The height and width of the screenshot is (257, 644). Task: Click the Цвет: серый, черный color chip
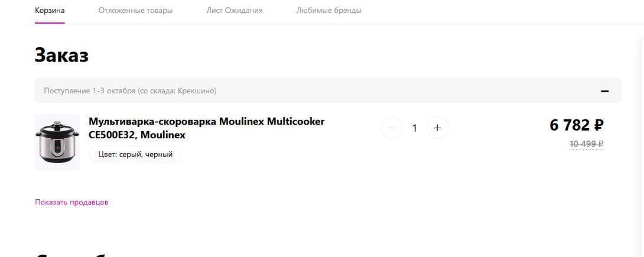pyautogui.click(x=135, y=154)
